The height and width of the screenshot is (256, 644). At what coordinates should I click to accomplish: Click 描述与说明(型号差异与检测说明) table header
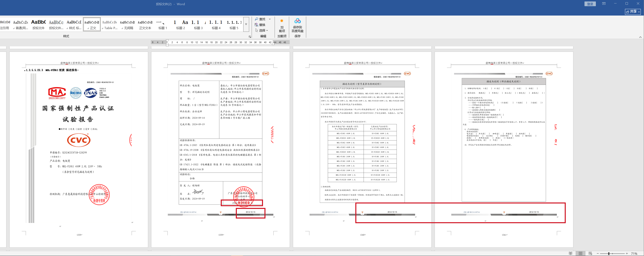(362, 84)
